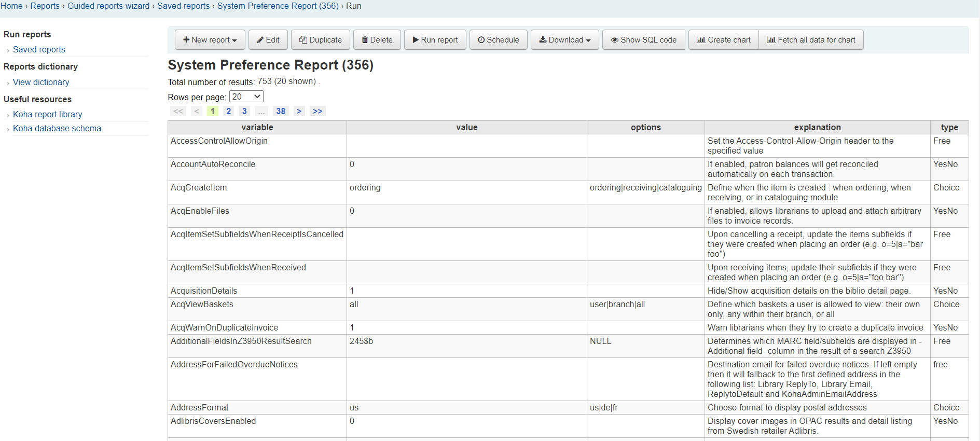Open Saved reports in the sidebar
The image size is (980, 441).
pos(39,50)
